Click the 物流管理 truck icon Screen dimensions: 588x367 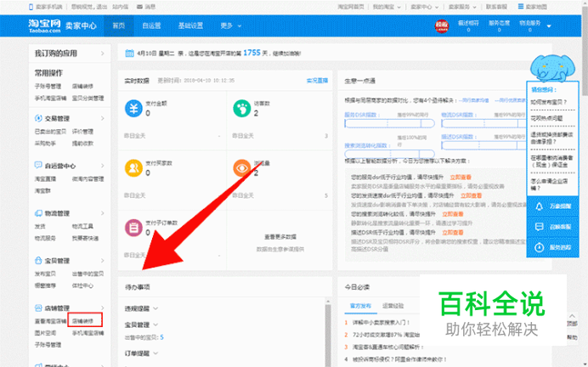38,213
